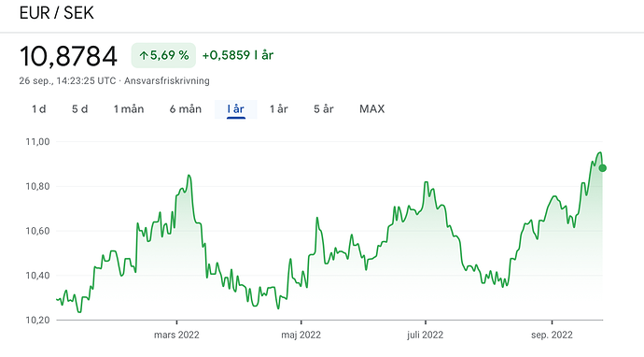The height and width of the screenshot is (357, 644).
Task: Click the 10,20 y-axis label
Action: 37,320
